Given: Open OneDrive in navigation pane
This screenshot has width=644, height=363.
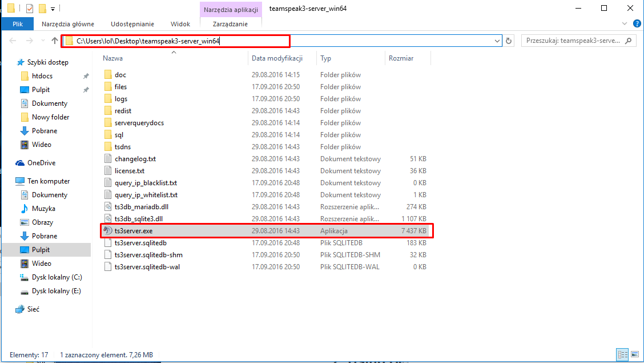Looking at the screenshot, I should point(41,163).
